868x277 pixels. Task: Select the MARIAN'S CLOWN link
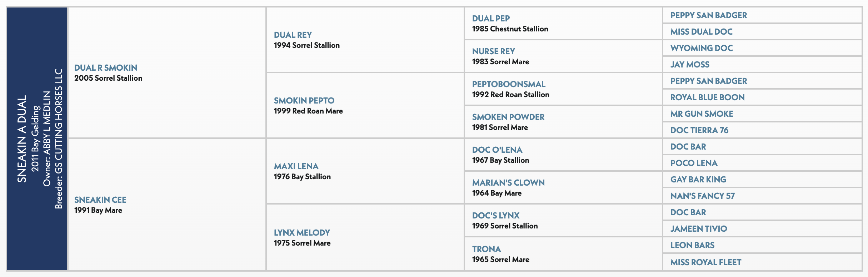(x=508, y=183)
